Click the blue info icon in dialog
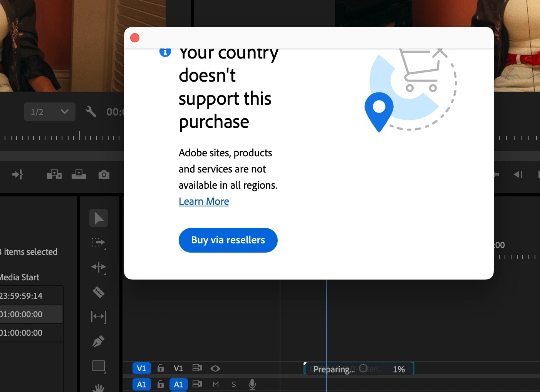 (165, 52)
